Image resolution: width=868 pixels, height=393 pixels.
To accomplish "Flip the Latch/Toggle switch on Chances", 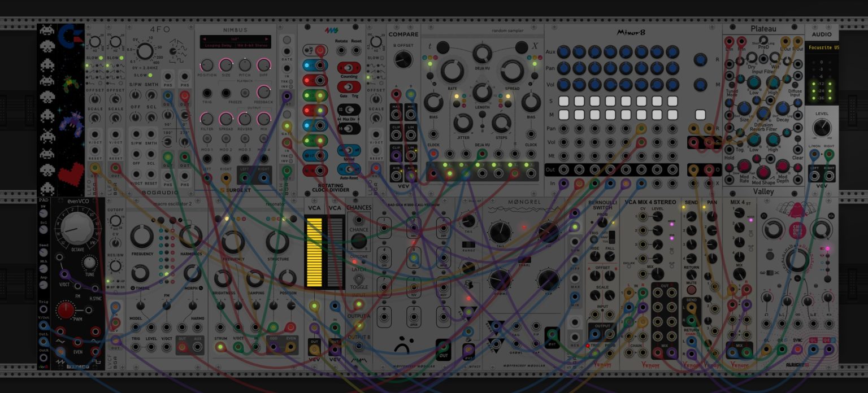I will (358, 277).
